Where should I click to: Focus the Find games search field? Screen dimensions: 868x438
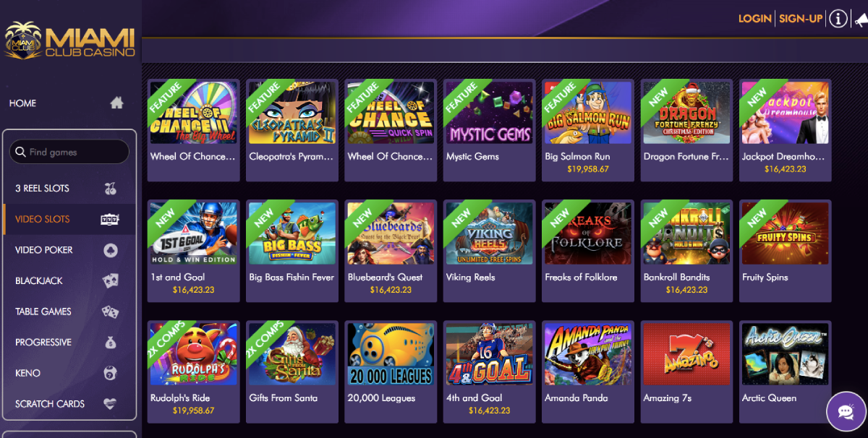(x=69, y=152)
